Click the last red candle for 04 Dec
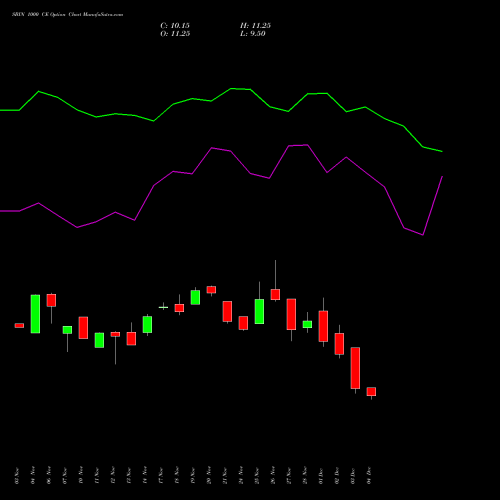 [371, 391]
